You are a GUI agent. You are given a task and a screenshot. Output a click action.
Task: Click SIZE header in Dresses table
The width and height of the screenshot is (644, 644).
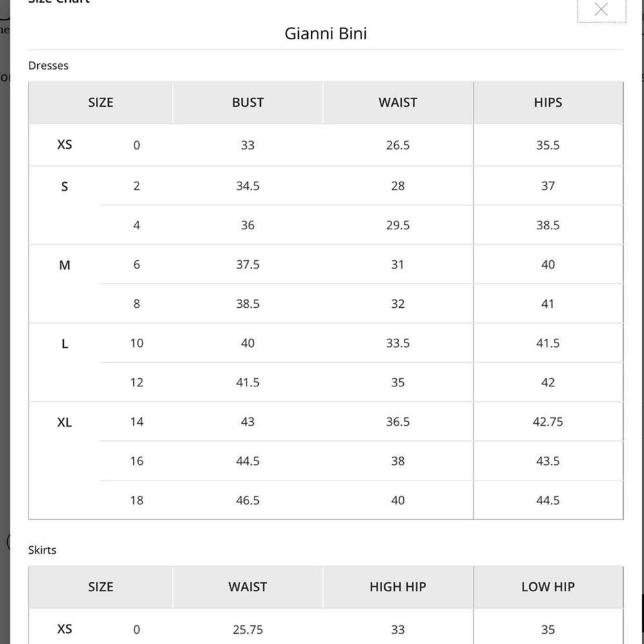pyautogui.click(x=100, y=102)
